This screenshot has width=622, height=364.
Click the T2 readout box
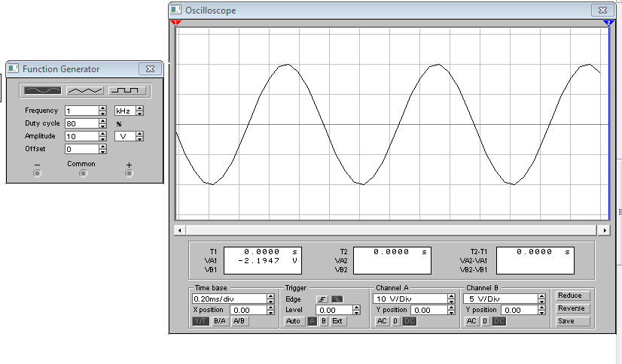click(x=392, y=260)
